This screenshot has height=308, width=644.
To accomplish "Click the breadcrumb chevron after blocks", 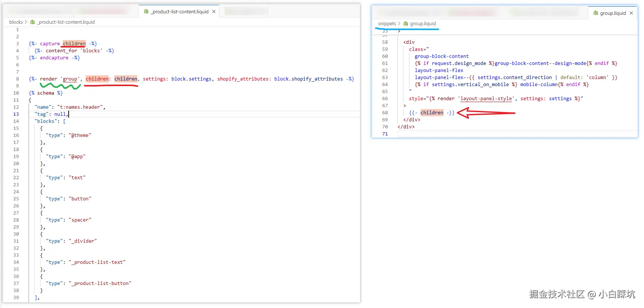I will (26, 22).
